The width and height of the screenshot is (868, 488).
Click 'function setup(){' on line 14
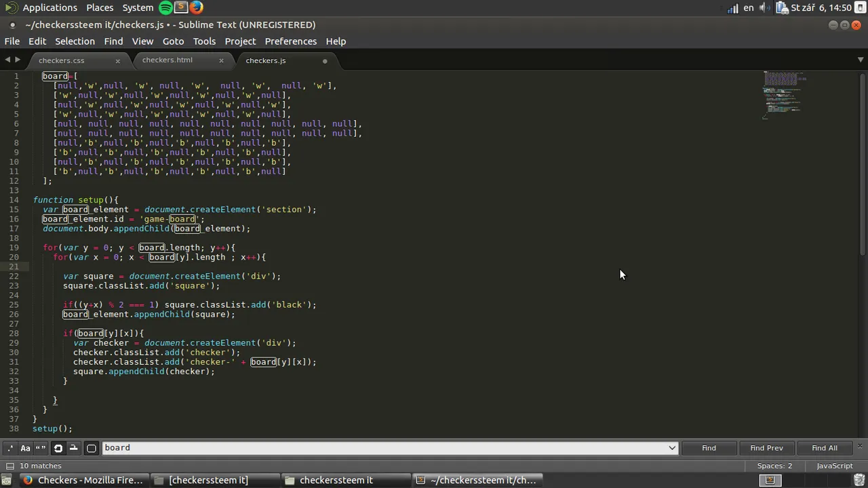[x=76, y=200]
